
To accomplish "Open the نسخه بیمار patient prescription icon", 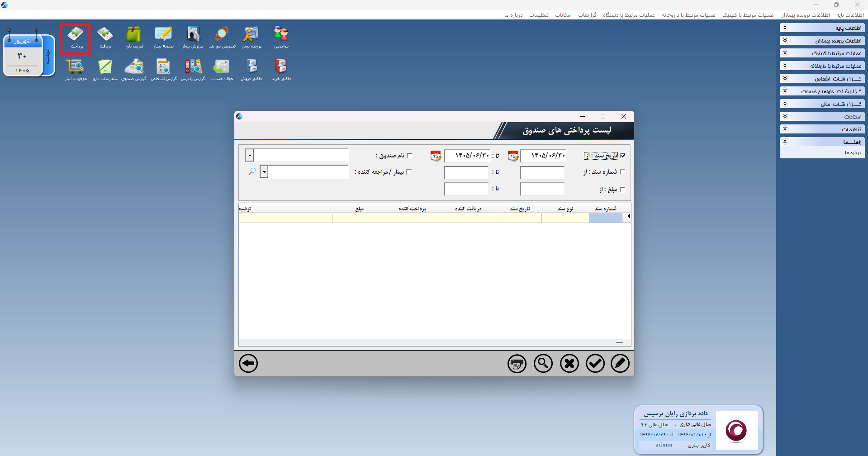I will pyautogui.click(x=163, y=38).
